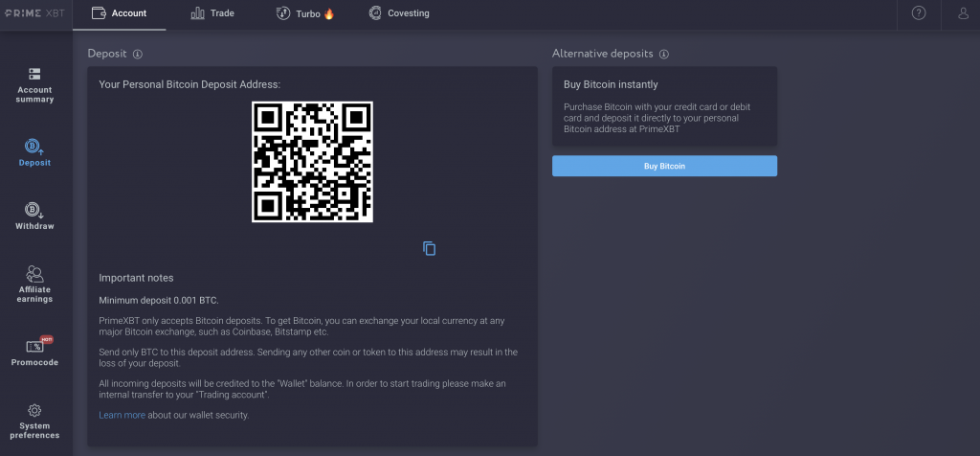Click the Bitcoin deposit QR code
980x456 pixels.
pyautogui.click(x=312, y=161)
